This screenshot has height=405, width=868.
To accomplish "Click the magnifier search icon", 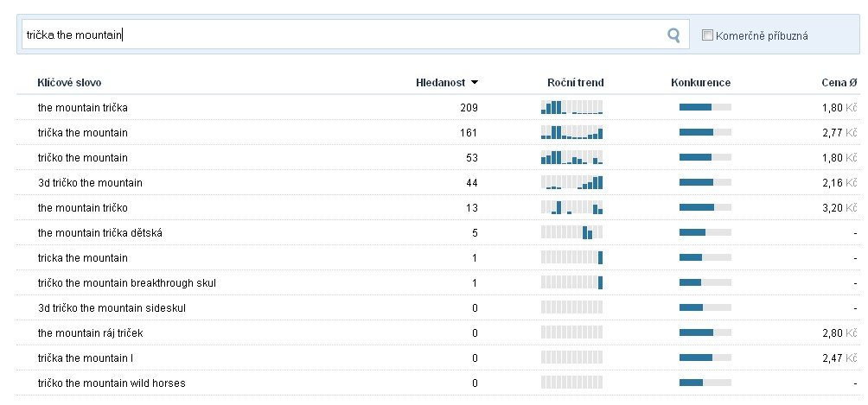I will 673,35.
